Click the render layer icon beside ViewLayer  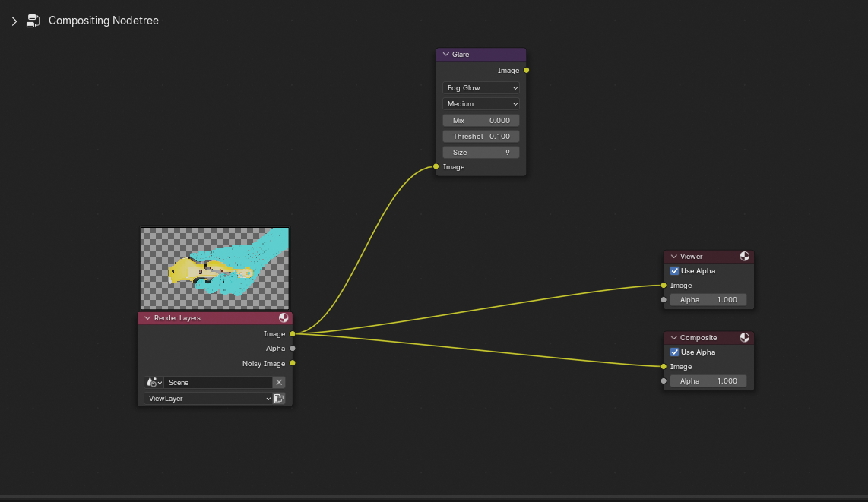click(279, 399)
